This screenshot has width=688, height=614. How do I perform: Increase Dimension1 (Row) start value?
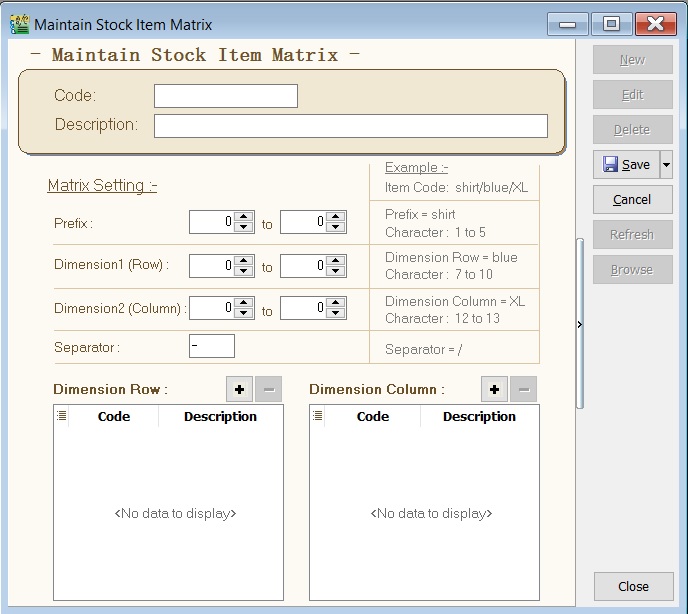[243, 260]
